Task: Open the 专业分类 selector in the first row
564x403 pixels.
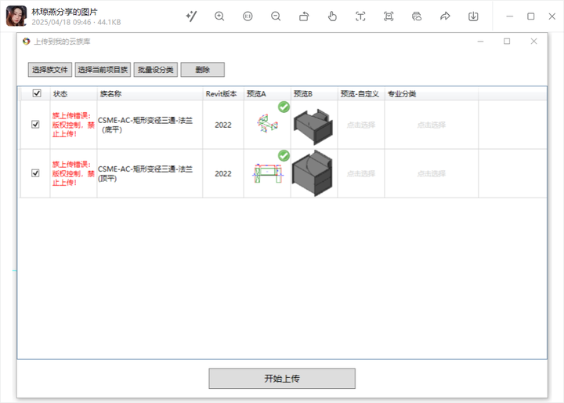Action: click(431, 125)
